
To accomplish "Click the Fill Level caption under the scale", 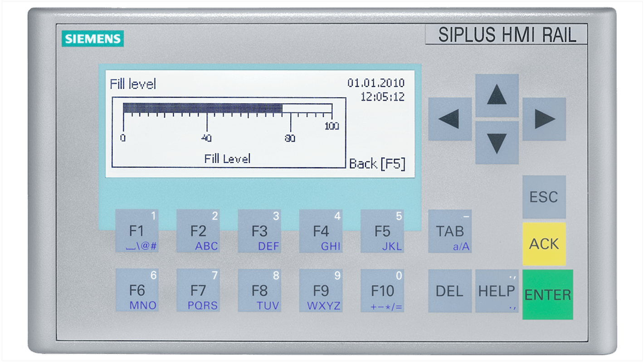I will pos(227,158).
